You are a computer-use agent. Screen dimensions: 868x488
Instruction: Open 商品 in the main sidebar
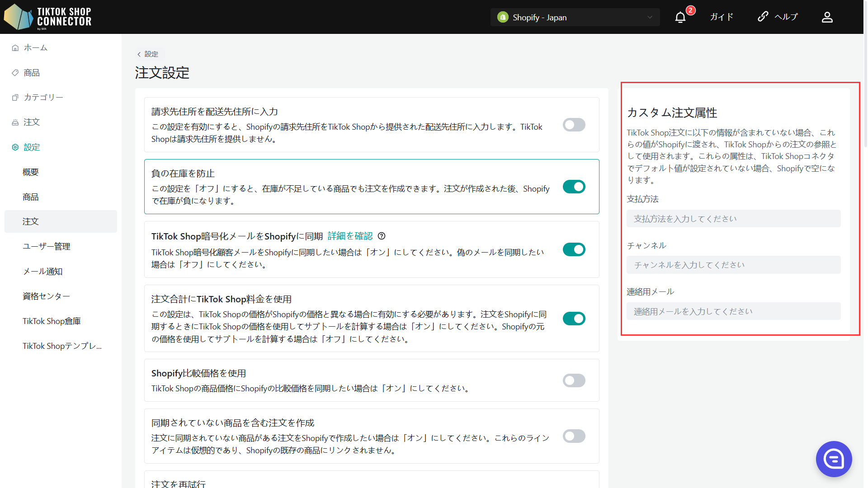(x=32, y=73)
